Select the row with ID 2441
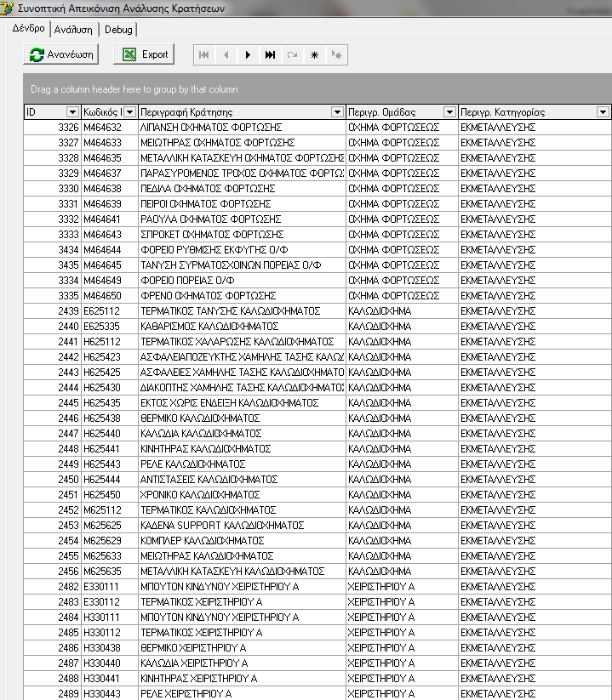Screen dimensions: 612x700 coord(317,342)
